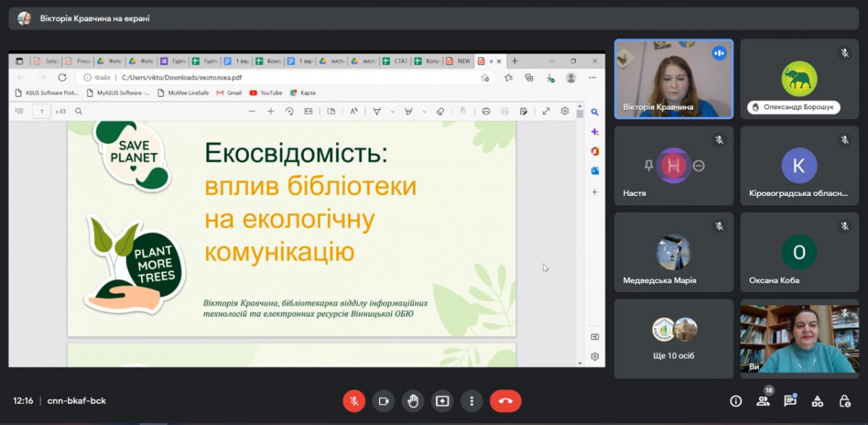Leave the call with red hang-up button

[505, 401]
